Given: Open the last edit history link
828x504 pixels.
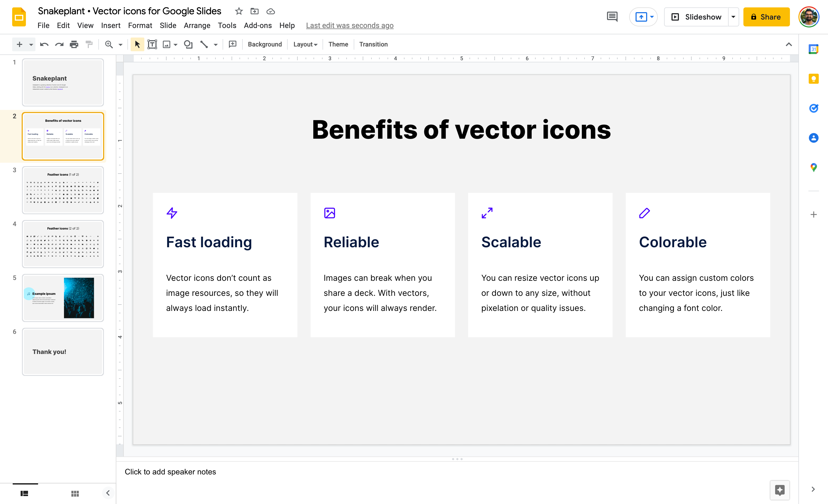Looking at the screenshot, I should [x=349, y=26].
